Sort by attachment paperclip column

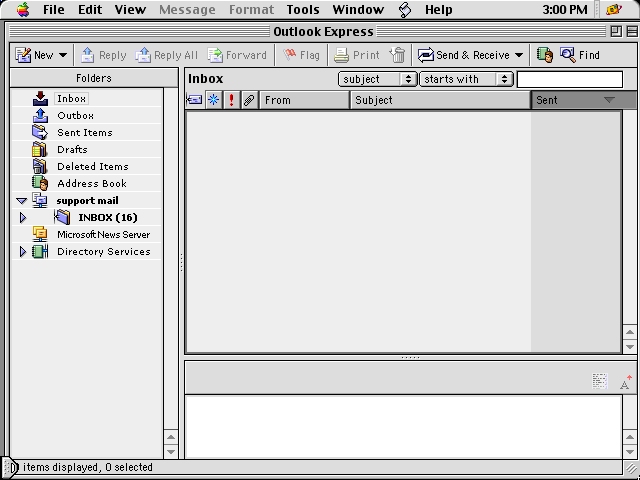[249, 100]
